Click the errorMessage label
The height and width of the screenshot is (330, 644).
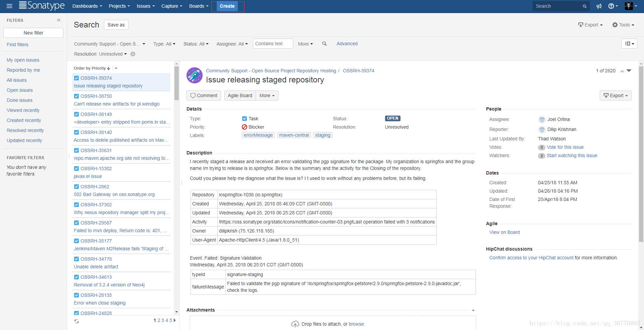pyautogui.click(x=258, y=135)
